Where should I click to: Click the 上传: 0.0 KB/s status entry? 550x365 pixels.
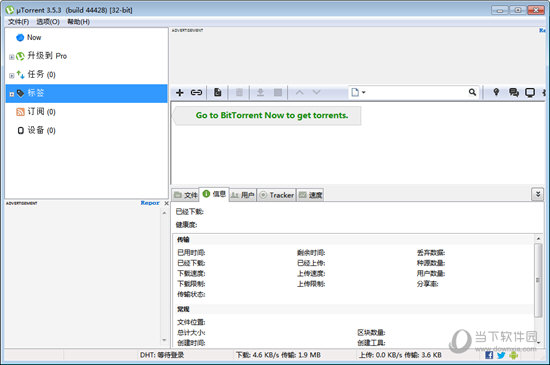click(x=400, y=355)
